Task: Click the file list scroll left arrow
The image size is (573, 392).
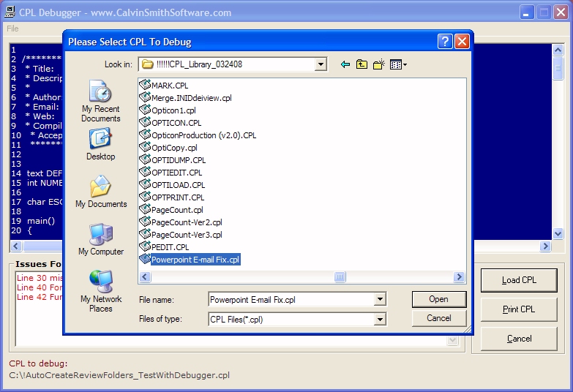Action: [x=145, y=277]
